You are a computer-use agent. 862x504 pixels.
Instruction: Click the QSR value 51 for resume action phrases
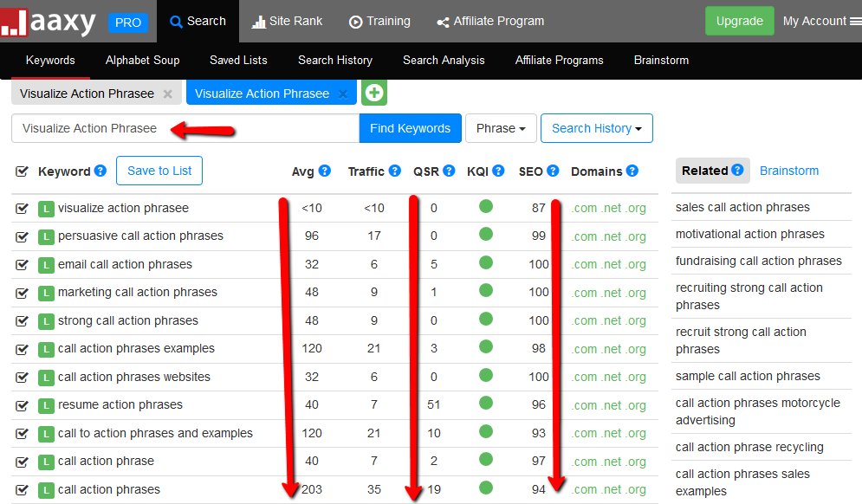click(x=434, y=404)
